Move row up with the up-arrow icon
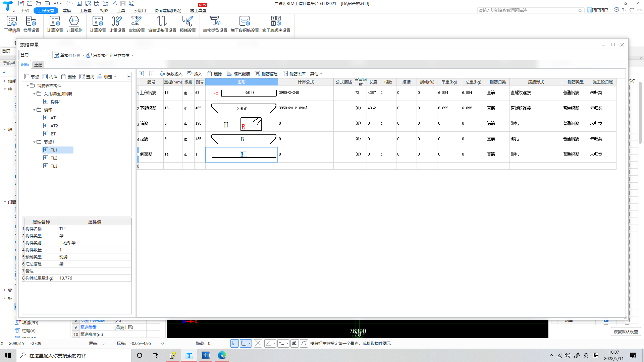 tap(142, 74)
